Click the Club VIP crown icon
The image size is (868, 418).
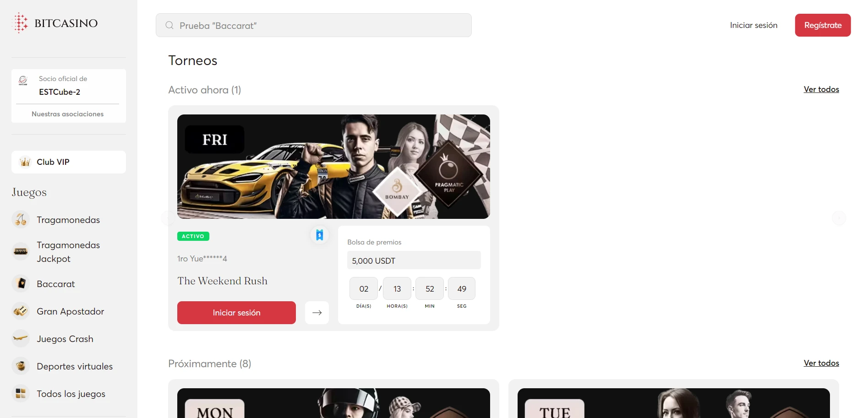coord(25,162)
